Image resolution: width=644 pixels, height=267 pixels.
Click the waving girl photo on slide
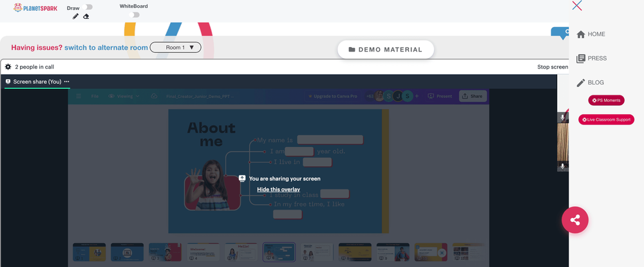click(213, 185)
